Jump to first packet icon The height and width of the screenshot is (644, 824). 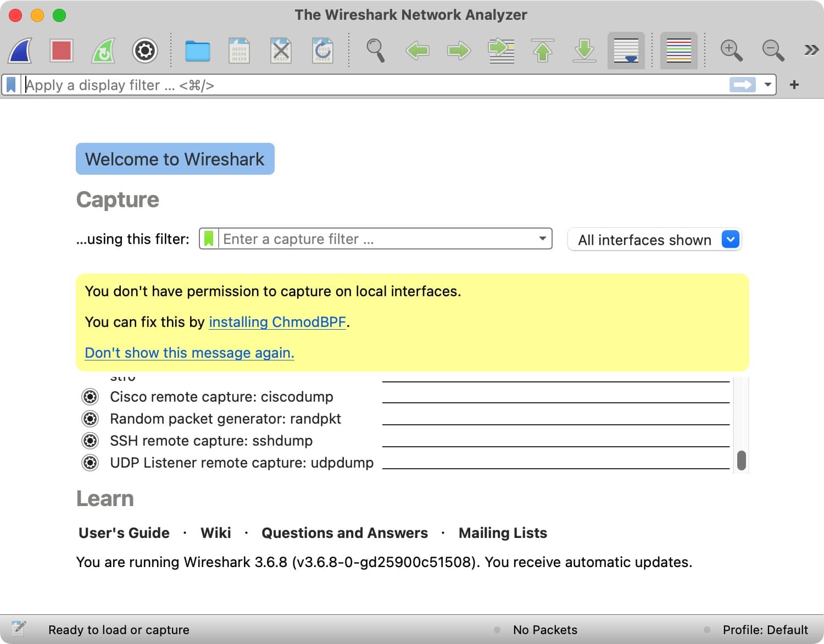(x=543, y=51)
